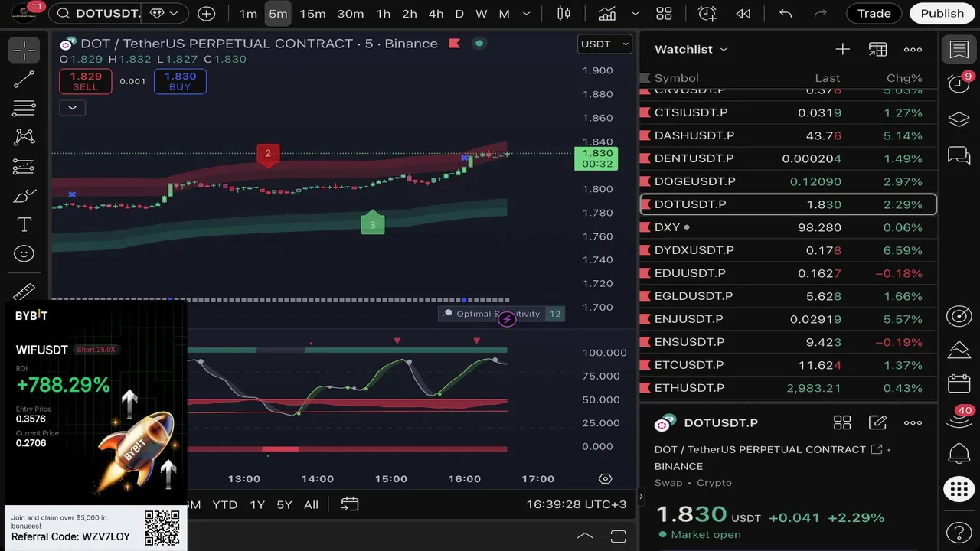
Task: Select the crosshair cursor tool
Action: (24, 51)
